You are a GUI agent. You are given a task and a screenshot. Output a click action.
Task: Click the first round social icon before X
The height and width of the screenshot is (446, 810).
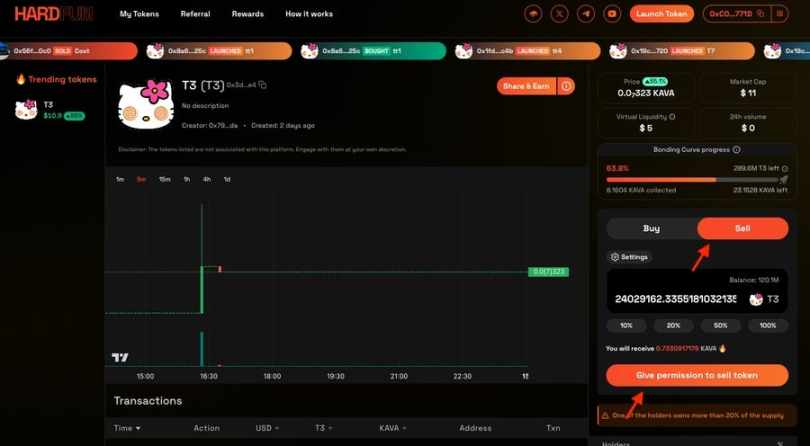point(533,14)
